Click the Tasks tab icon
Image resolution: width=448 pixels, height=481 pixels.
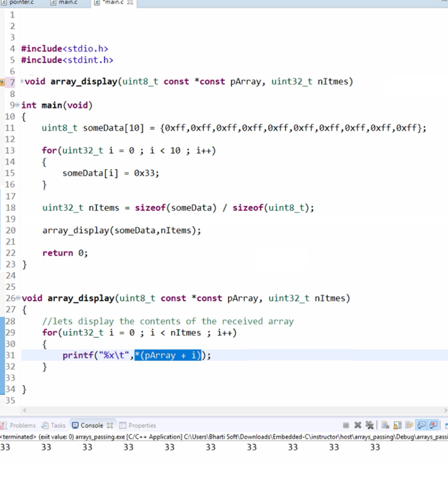click(x=45, y=425)
